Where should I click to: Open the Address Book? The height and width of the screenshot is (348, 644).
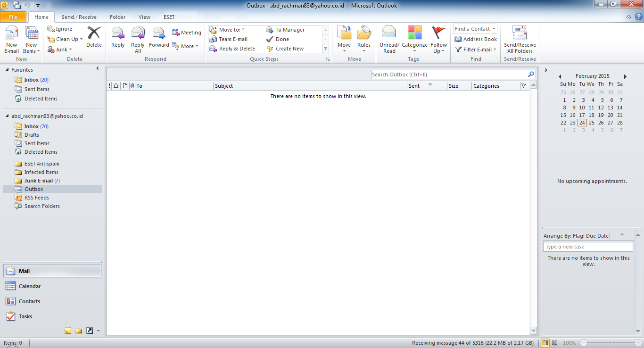pyautogui.click(x=476, y=39)
